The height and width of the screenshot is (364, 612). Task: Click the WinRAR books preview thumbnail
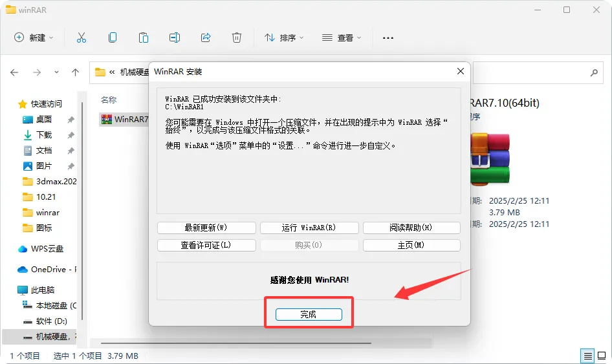click(x=490, y=159)
